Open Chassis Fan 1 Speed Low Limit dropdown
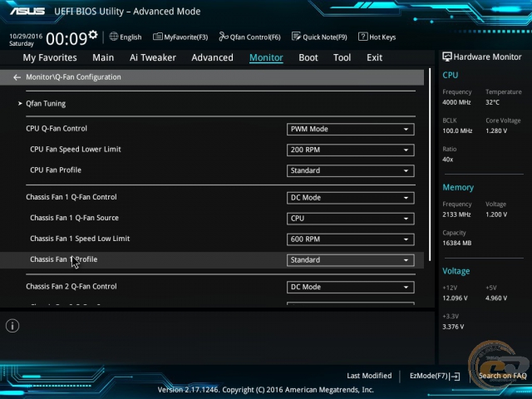The width and height of the screenshot is (532, 399). click(x=350, y=239)
